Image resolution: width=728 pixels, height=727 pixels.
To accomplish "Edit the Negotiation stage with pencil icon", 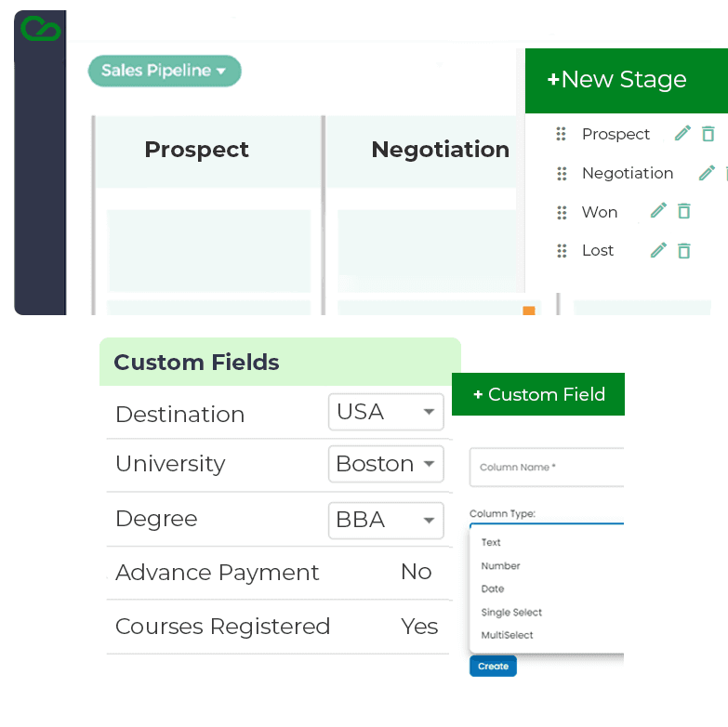I will click(x=707, y=173).
